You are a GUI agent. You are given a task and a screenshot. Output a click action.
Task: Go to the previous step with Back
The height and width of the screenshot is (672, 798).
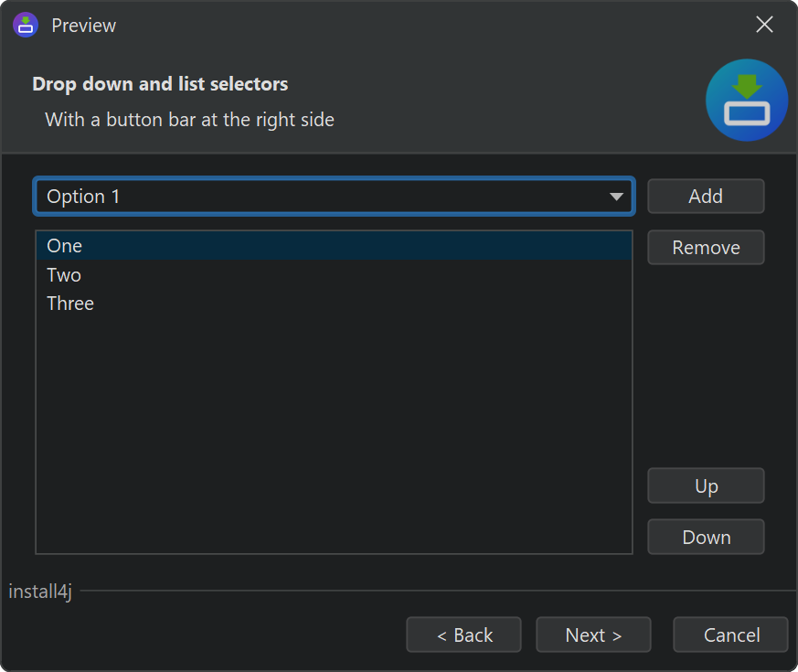click(464, 635)
